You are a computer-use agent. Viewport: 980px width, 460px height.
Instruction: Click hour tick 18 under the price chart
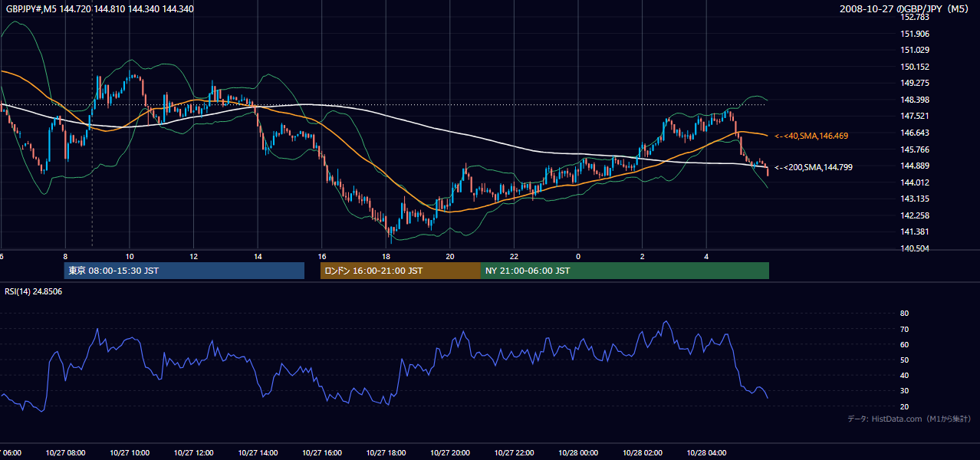(386, 257)
